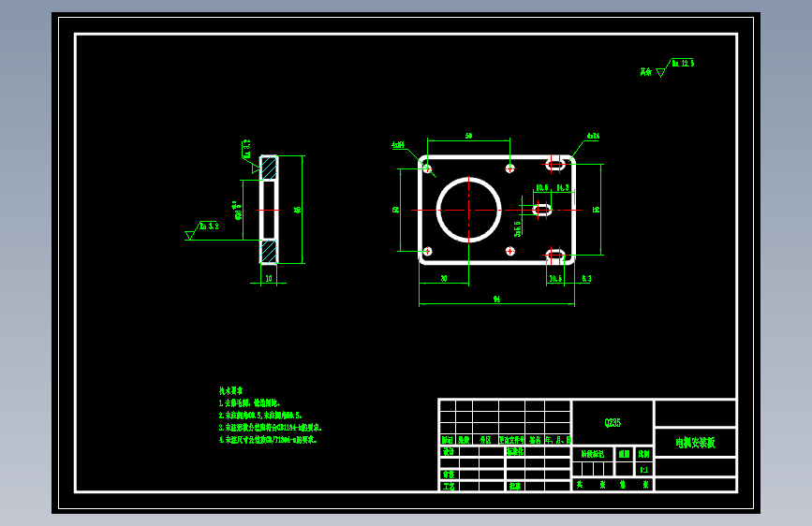Click the 1:1 scale value in title block

coord(643,470)
